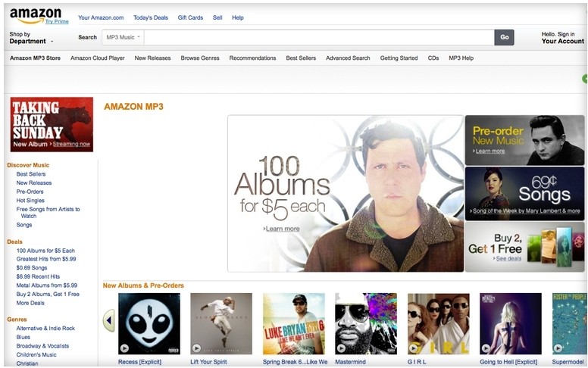588x368 pixels.
Task: Open Best Sellers in the nav bar
Action: click(301, 58)
